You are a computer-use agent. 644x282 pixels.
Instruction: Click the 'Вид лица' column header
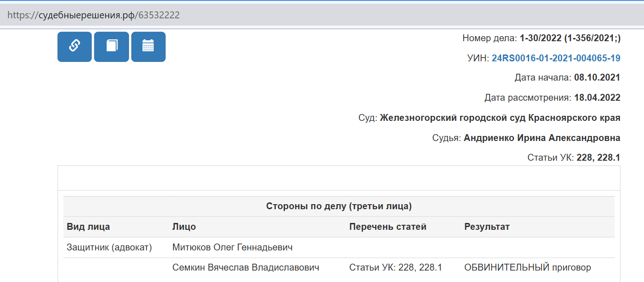pos(88,227)
